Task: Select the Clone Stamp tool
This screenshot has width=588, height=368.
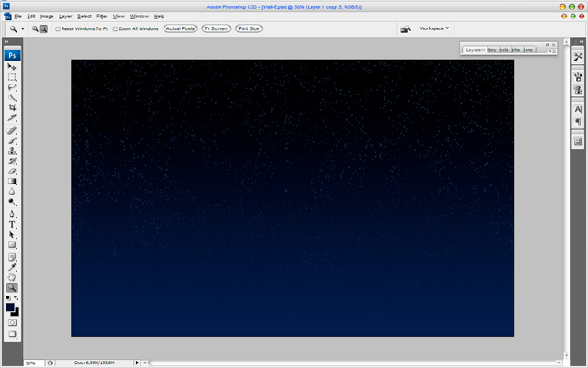Action: click(x=12, y=151)
